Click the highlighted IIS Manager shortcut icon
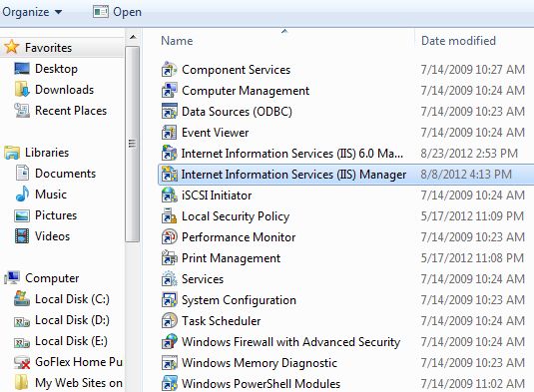The height and width of the screenshot is (392, 534). (170, 175)
